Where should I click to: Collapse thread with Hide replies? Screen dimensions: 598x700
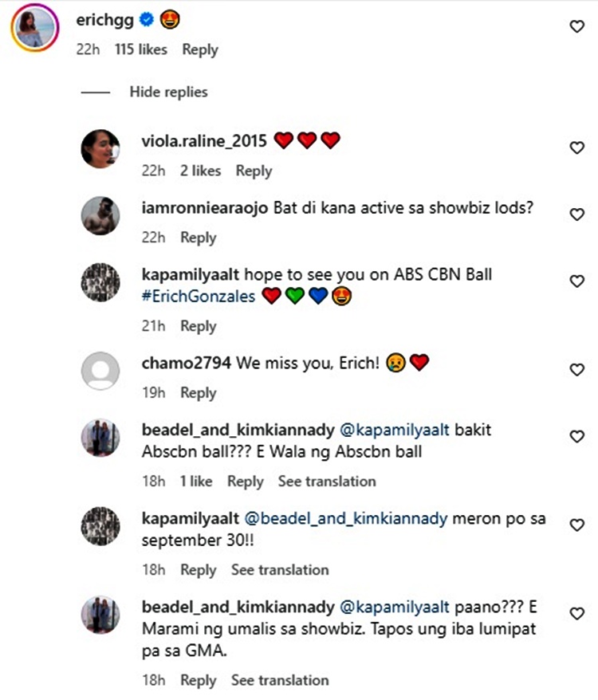tap(168, 92)
